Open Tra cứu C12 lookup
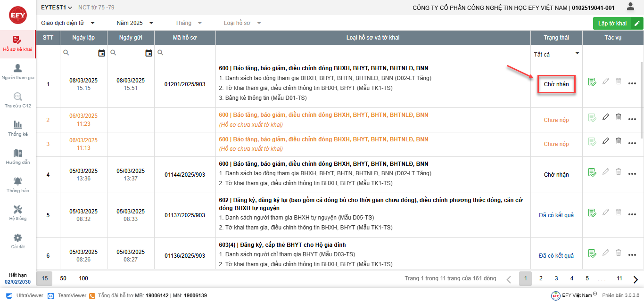 (x=18, y=100)
